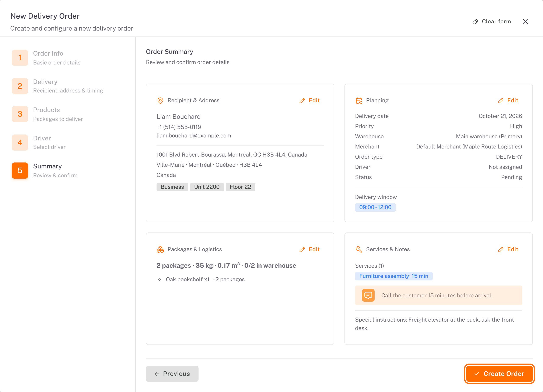
Task: Select the Summary step label
Action: 47,167
